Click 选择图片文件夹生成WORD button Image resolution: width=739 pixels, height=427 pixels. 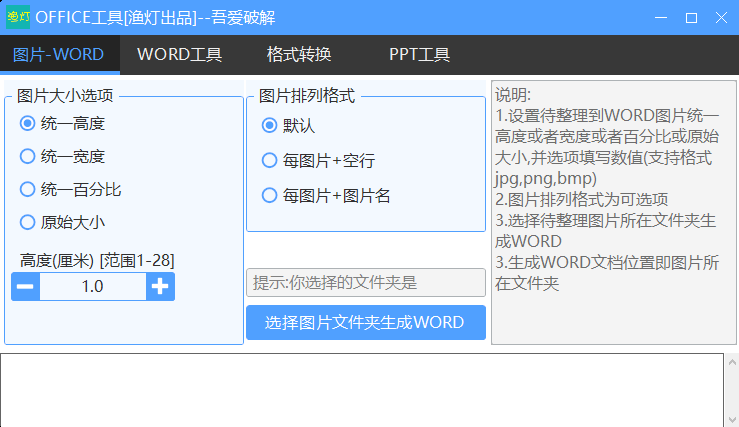366,322
